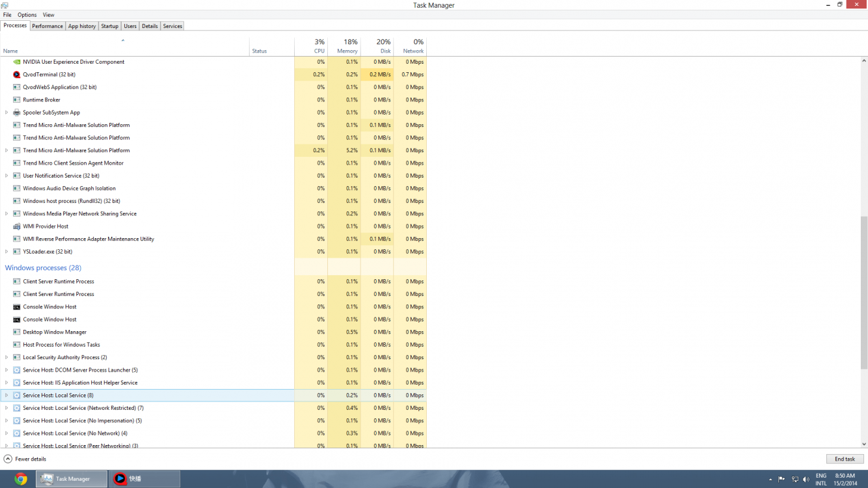This screenshot has height=488, width=868.
Task: Click the Local Security Authority Process icon
Action: click(17, 357)
